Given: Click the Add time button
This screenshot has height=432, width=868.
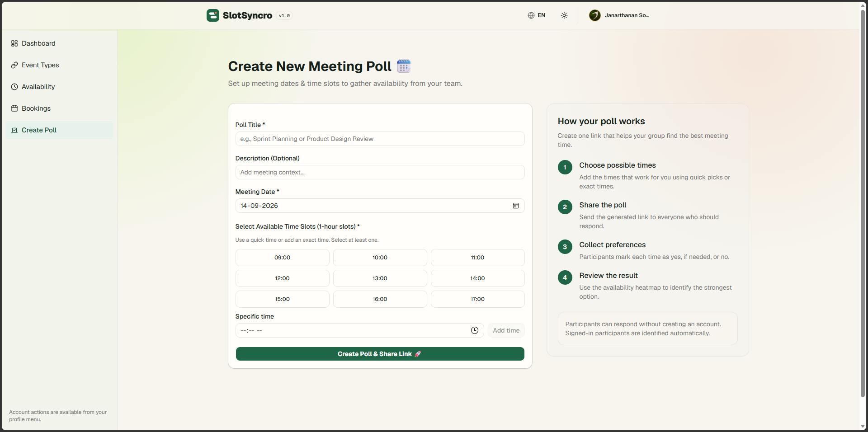Looking at the screenshot, I should 506,330.
